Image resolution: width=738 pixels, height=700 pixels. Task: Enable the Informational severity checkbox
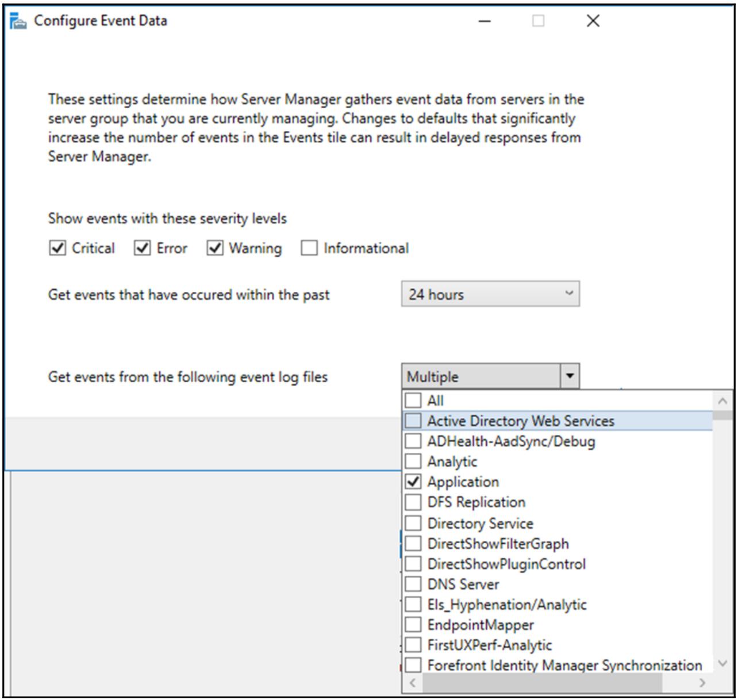pyautogui.click(x=309, y=248)
